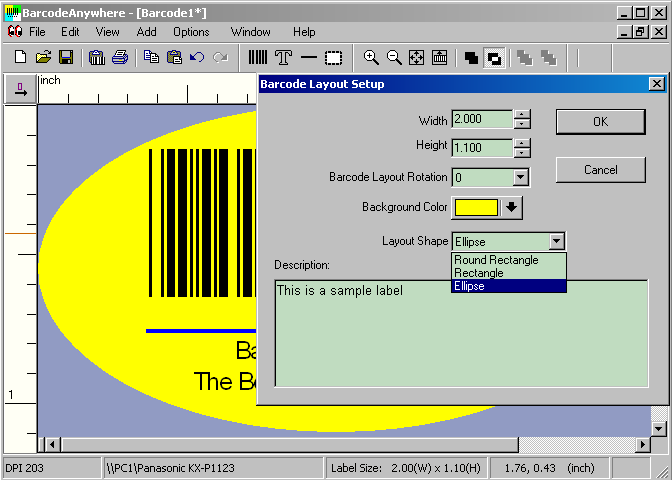Viewport: 672px width, 480px height.
Task: Click the greyed send backward icon
Action: [549, 58]
